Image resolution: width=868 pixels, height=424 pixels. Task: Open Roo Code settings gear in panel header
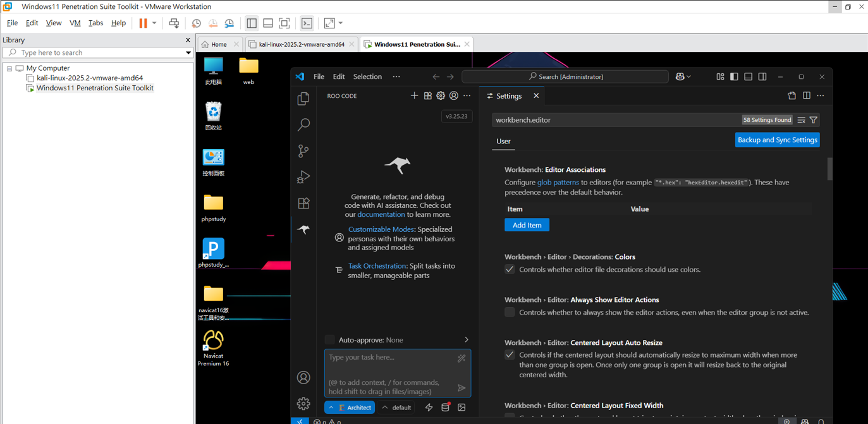[x=441, y=95]
